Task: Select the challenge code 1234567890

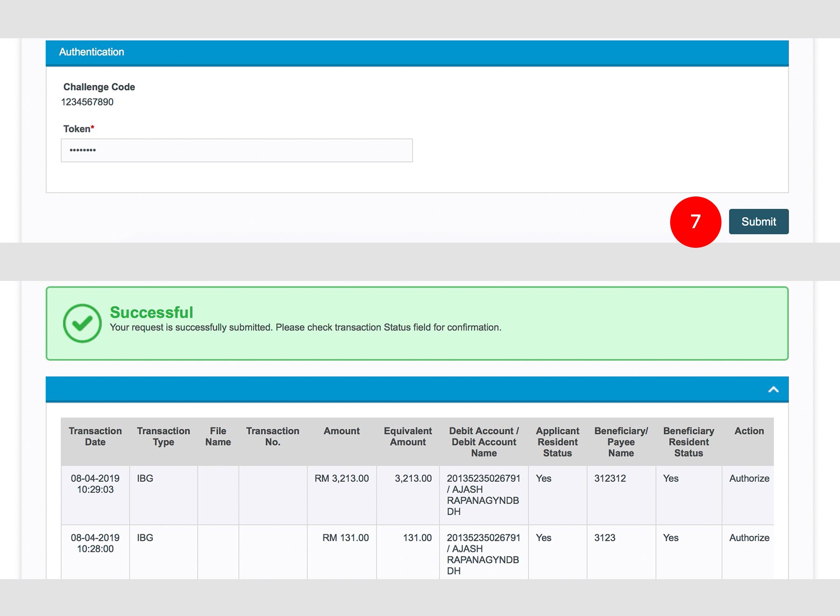Action: coord(87,102)
